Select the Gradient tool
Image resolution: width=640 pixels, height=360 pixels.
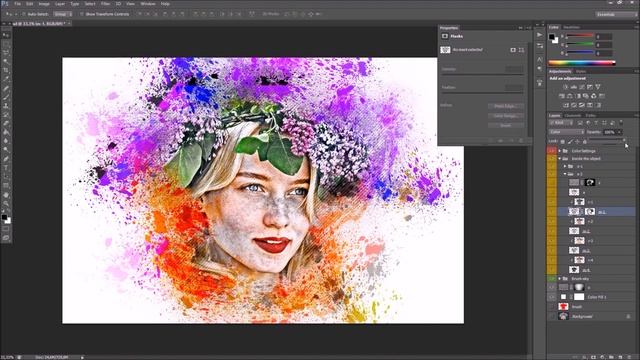[6, 133]
